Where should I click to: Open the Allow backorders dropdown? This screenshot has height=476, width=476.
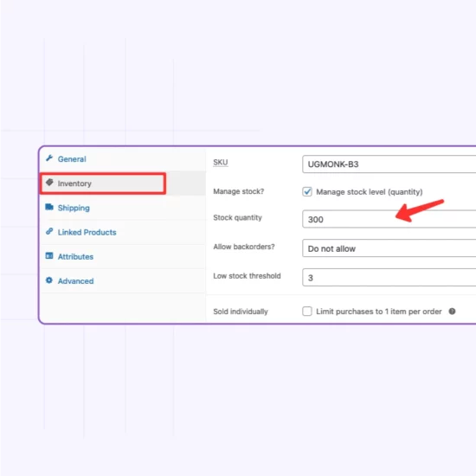click(389, 248)
